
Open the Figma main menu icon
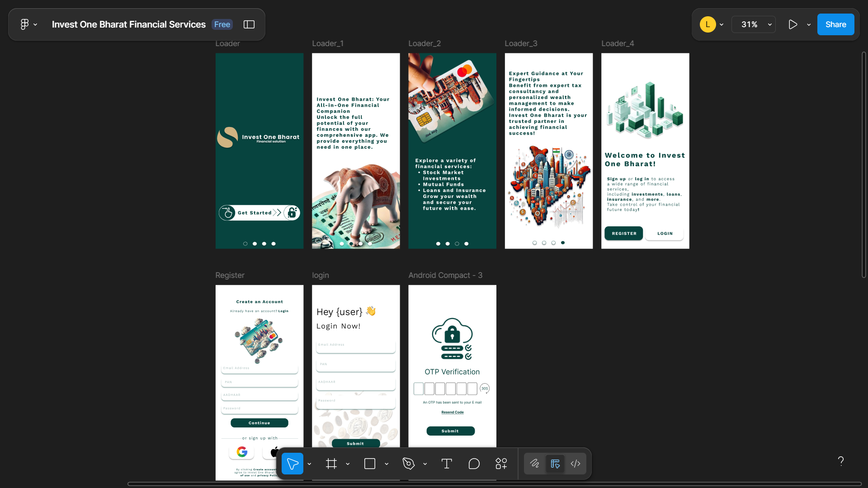25,24
